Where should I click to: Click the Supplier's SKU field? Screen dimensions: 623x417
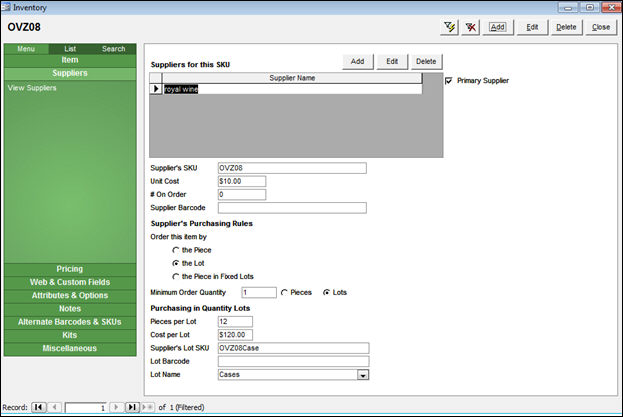(x=292, y=168)
